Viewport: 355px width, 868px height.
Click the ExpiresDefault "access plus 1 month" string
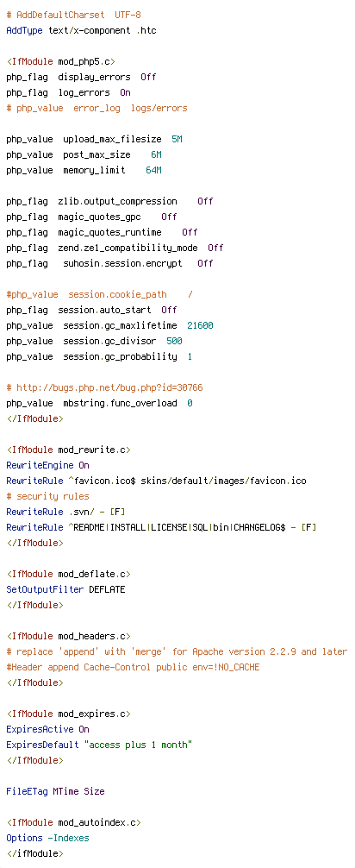pos(138,744)
